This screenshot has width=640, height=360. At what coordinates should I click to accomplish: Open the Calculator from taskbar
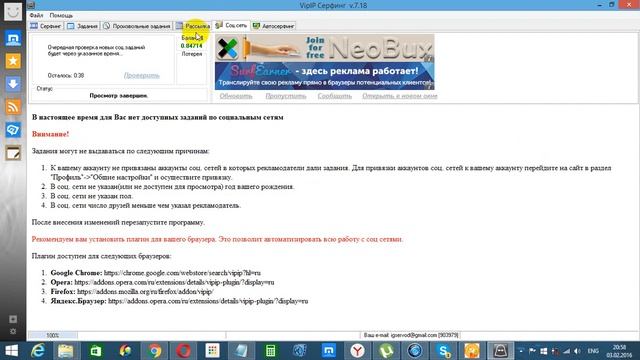(x=270, y=351)
